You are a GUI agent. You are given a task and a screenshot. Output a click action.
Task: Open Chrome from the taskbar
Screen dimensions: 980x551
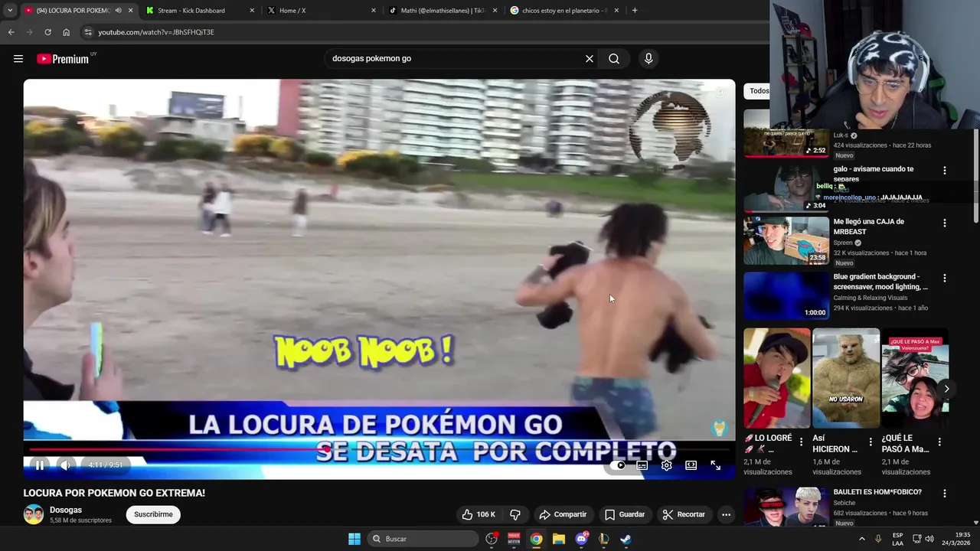click(537, 539)
